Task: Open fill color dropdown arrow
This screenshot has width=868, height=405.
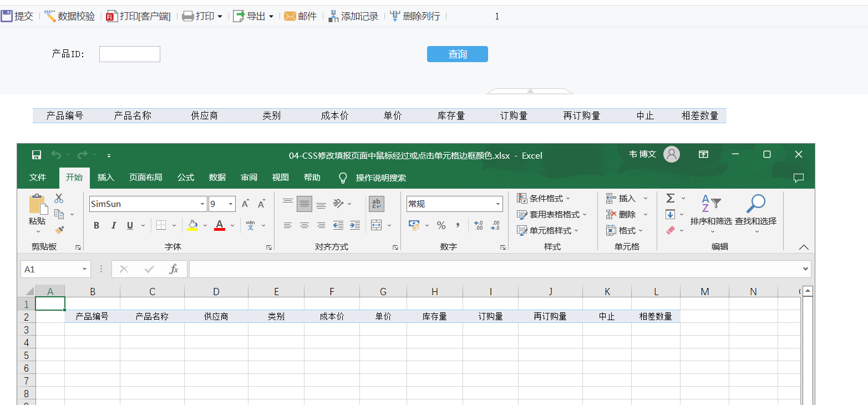Action: pos(205,225)
